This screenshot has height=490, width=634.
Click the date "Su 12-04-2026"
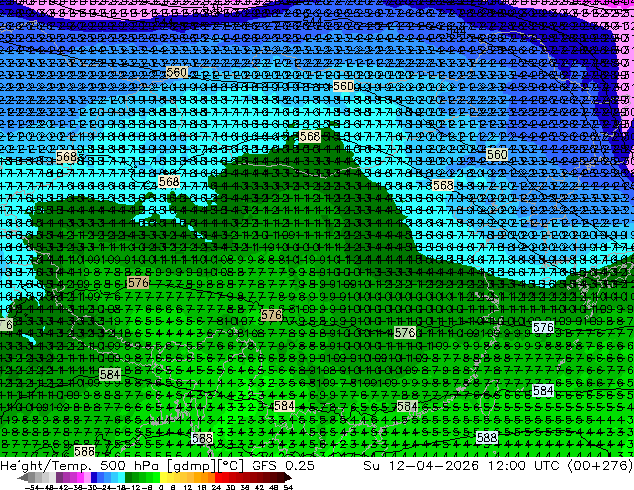tap(421, 465)
